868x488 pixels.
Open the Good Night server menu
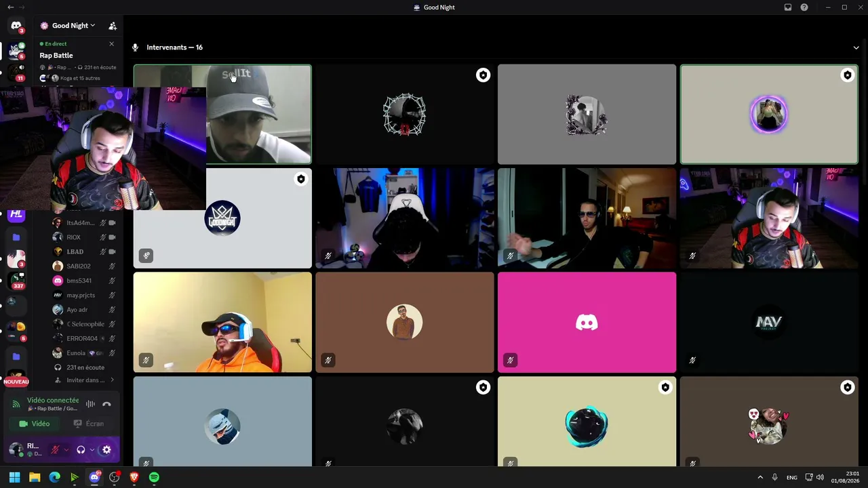coord(73,26)
